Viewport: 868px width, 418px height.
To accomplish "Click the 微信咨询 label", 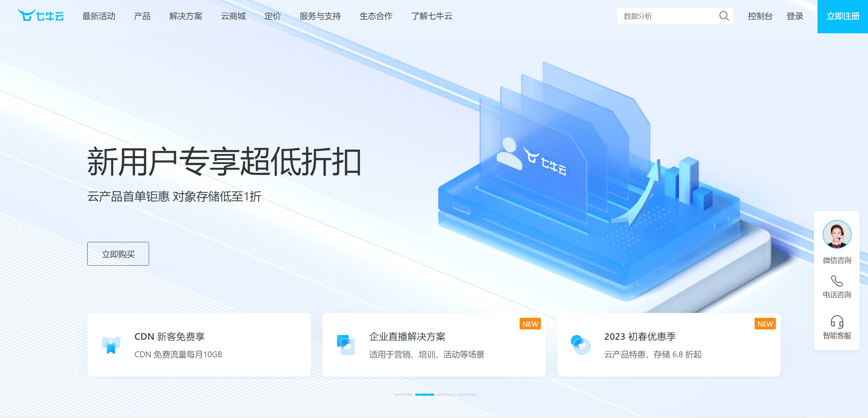I will pyautogui.click(x=837, y=260).
